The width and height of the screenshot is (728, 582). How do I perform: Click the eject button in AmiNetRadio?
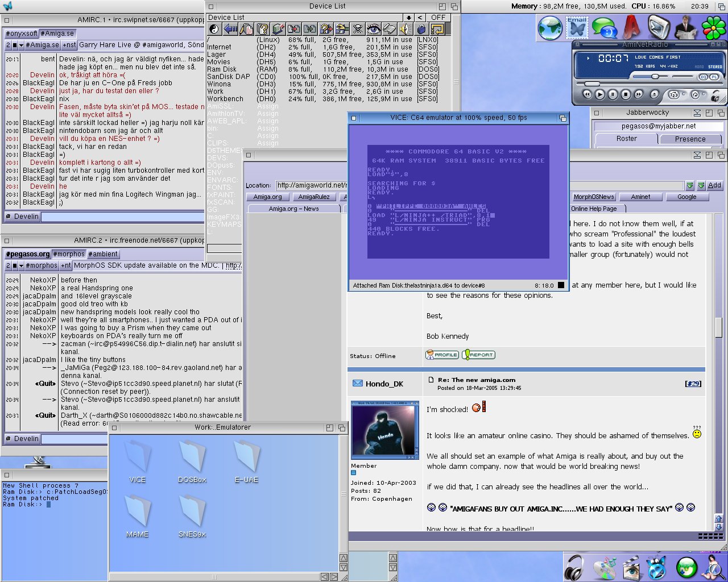coord(655,94)
